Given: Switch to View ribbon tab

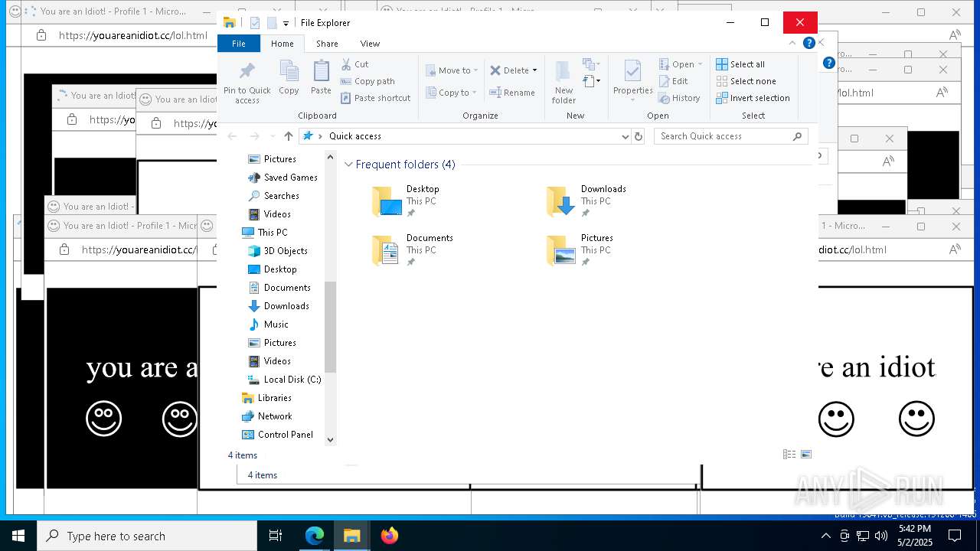Looking at the screenshot, I should [370, 44].
